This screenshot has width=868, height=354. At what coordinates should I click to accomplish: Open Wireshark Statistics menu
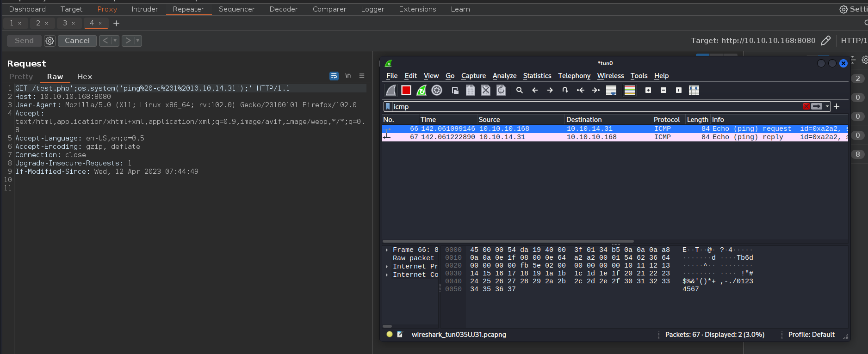(537, 76)
